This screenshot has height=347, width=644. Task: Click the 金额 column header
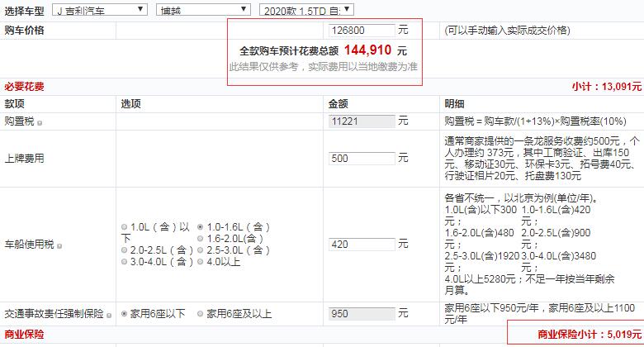coord(338,104)
